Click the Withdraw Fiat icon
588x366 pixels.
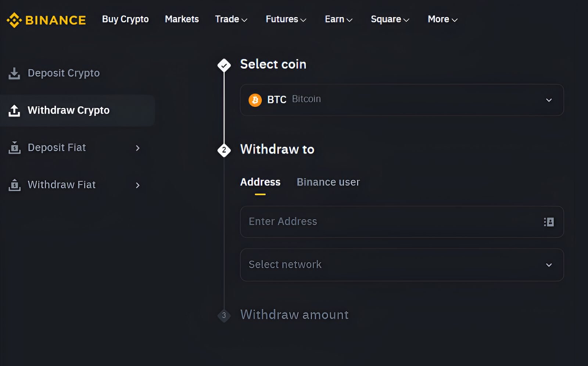tap(14, 185)
